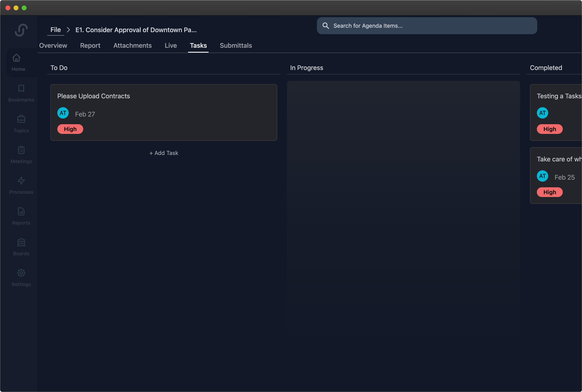Open the Attachments tab
Viewport: 582px width, 392px height.
(132, 46)
